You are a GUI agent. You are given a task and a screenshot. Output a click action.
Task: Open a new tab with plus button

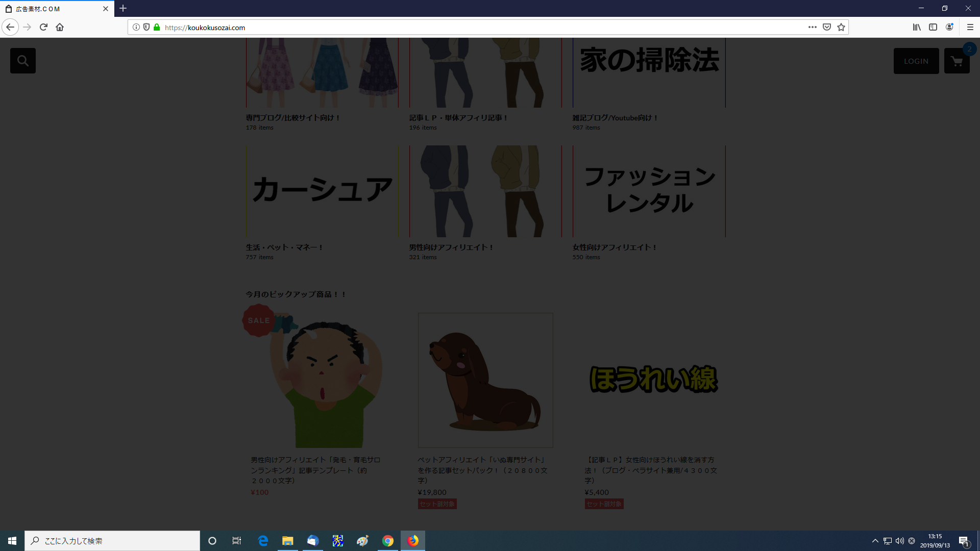[123, 8]
